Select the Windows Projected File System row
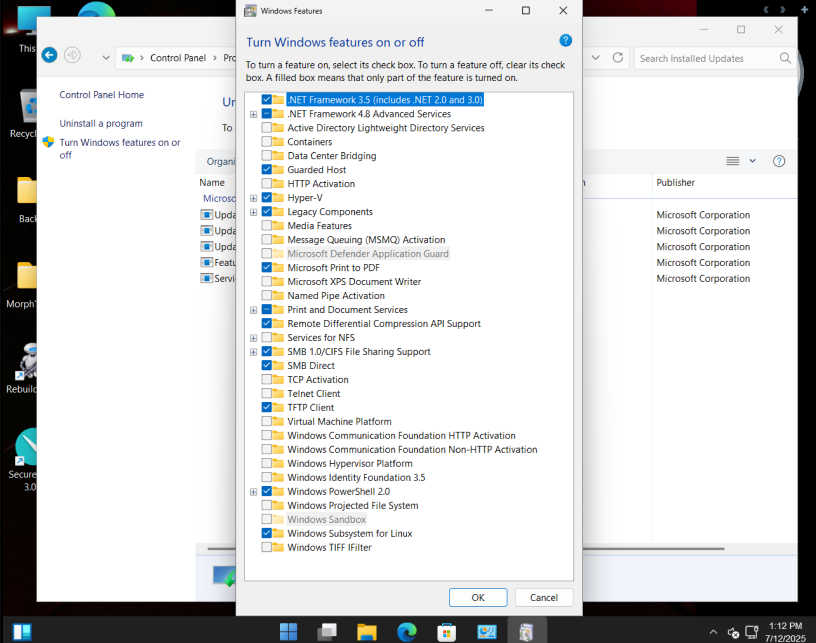 [x=352, y=505]
